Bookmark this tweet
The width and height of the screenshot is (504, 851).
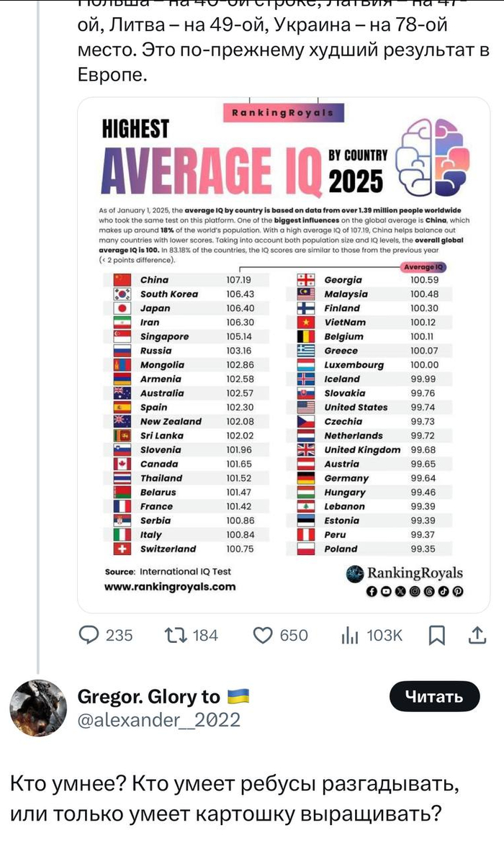[x=437, y=635]
